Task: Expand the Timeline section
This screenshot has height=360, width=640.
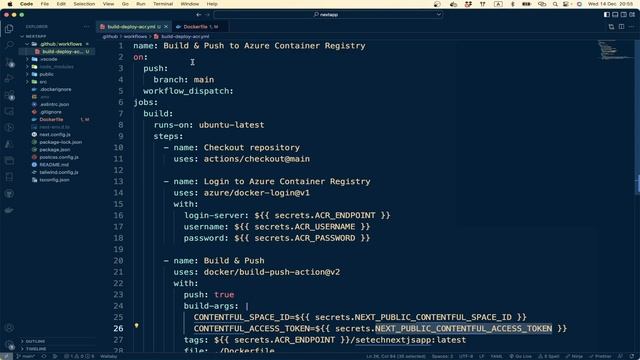Action: tap(57, 349)
